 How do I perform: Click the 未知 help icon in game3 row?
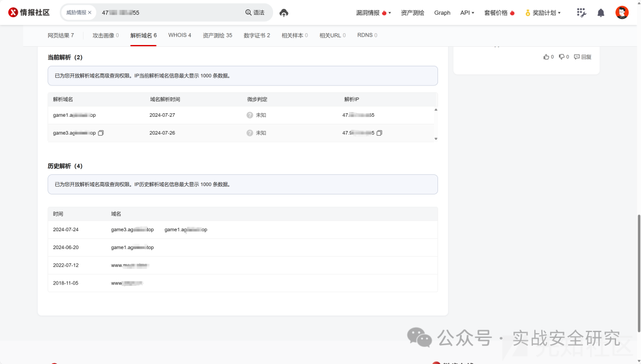[250, 133]
